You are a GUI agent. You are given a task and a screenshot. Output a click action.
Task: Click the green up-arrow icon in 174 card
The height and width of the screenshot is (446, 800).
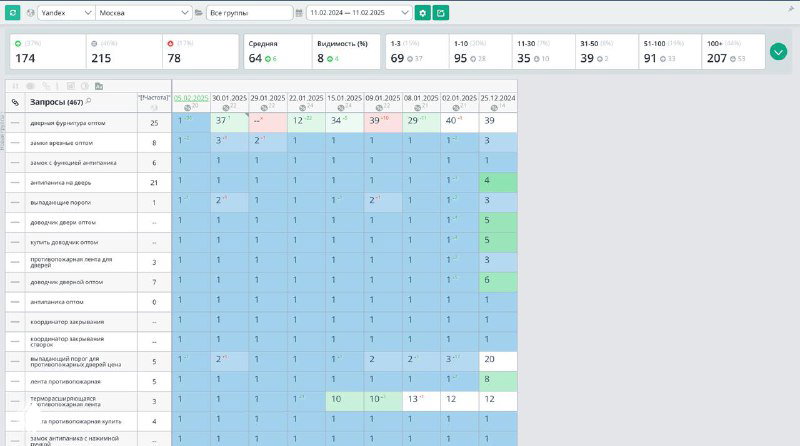click(18, 44)
